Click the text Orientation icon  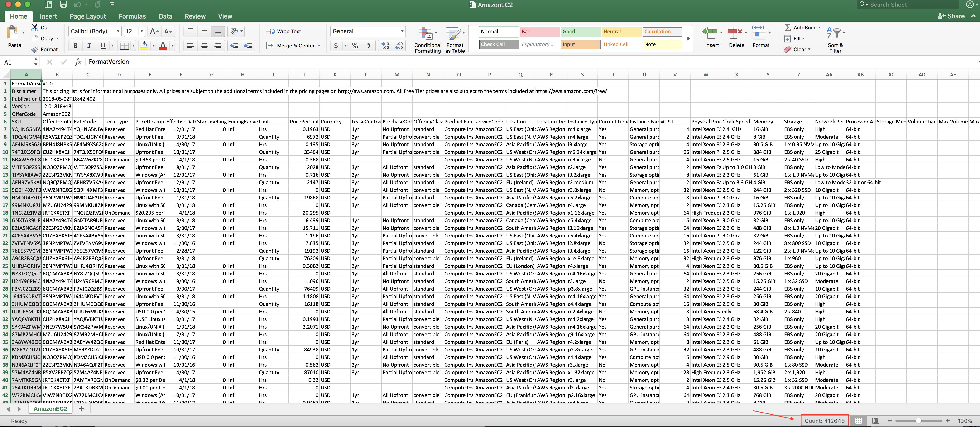coord(234,31)
